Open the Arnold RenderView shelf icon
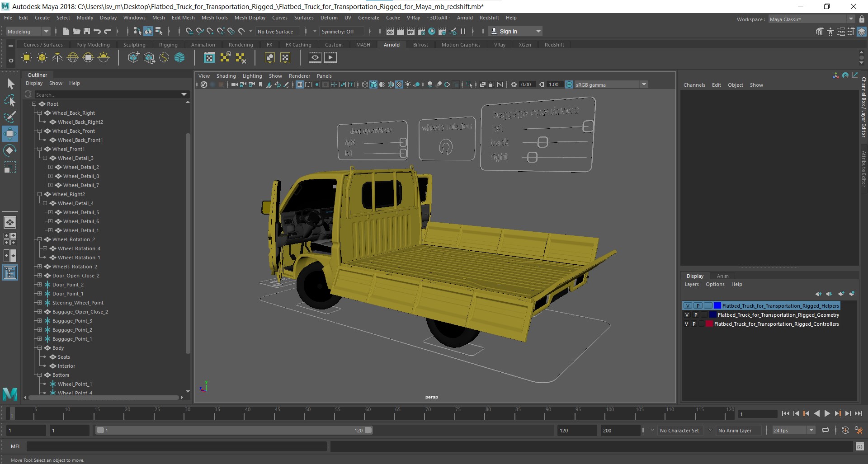This screenshot has width=868, height=464. coord(315,57)
